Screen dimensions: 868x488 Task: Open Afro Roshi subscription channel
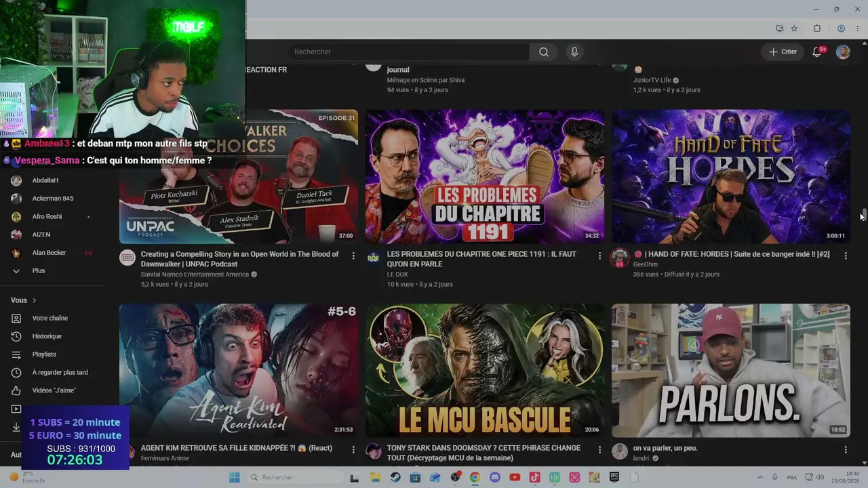(x=47, y=216)
